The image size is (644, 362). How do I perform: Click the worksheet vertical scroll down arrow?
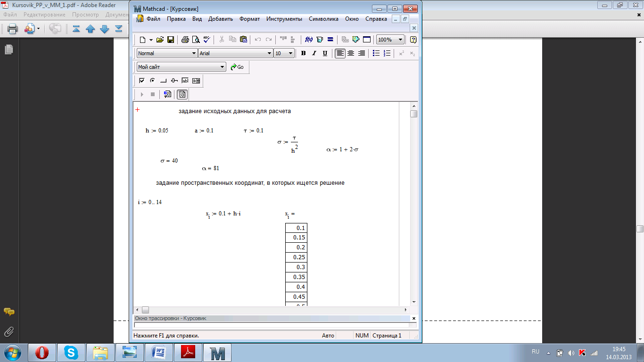[x=413, y=302]
